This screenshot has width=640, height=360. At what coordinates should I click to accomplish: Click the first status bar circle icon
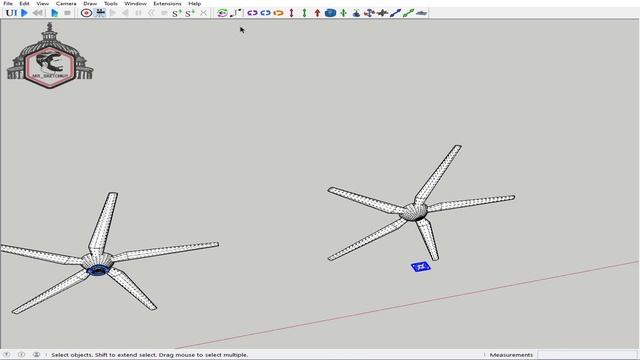coord(7,355)
